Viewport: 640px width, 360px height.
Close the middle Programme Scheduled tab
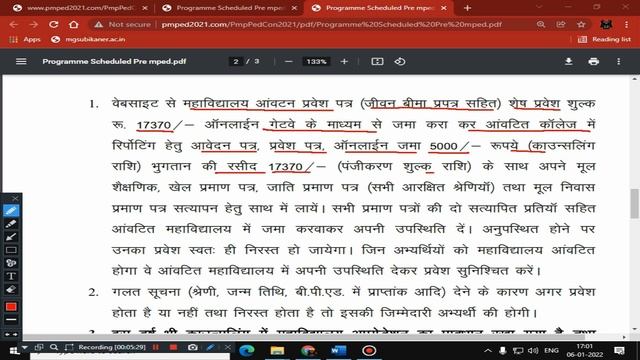[x=294, y=8]
